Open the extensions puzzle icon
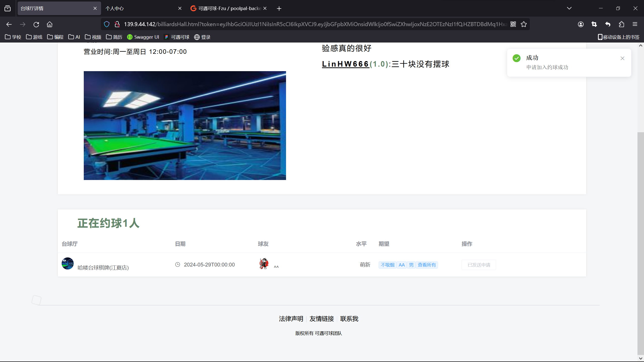The height and width of the screenshot is (362, 644). (621, 24)
